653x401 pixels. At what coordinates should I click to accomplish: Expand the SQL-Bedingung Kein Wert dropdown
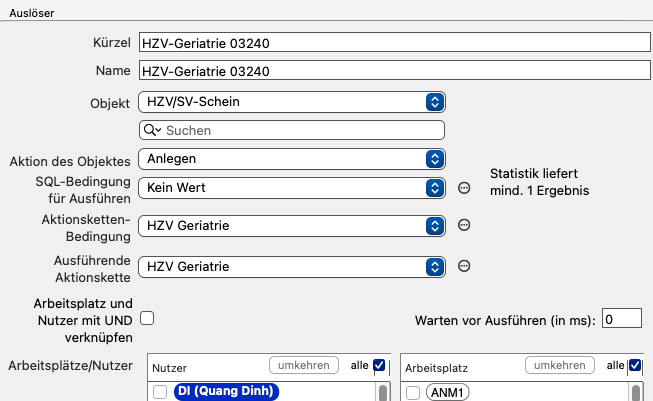[292, 188]
